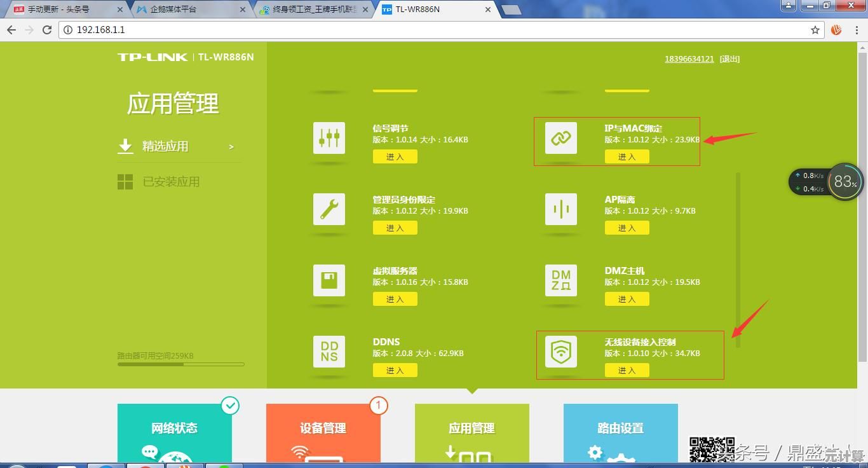
Task: Click the AP隔离 icon
Action: pos(561,209)
